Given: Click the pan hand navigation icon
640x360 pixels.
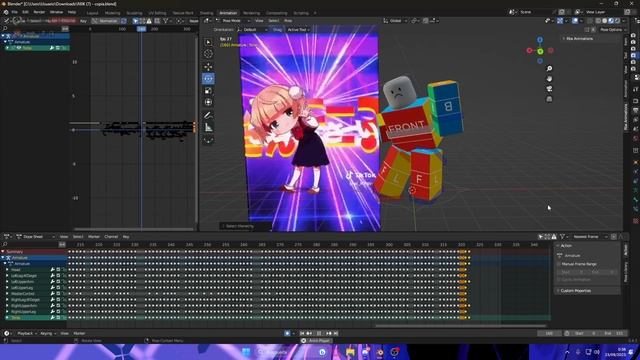Looking at the screenshot, I should click(x=549, y=78).
